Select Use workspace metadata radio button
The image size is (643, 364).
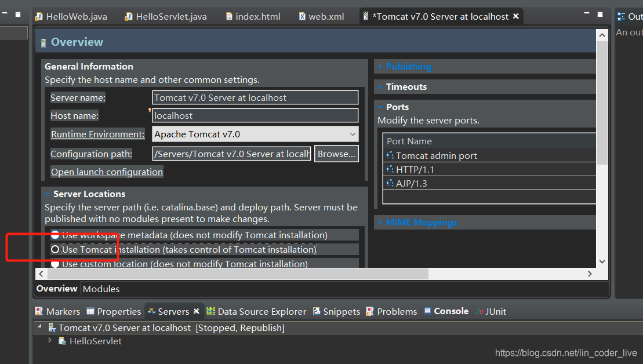(55, 235)
